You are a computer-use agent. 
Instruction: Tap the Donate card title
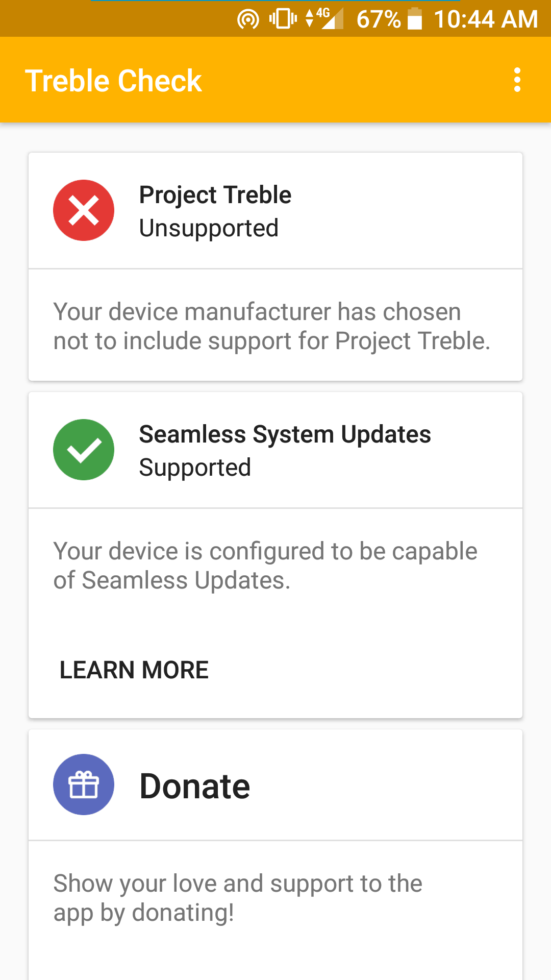tap(195, 786)
